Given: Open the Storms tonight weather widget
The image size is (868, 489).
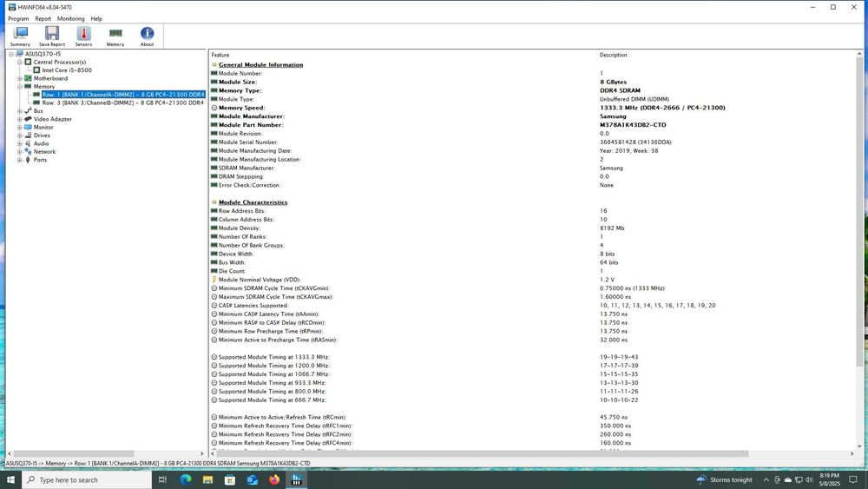Looking at the screenshot, I should tap(725, 479).
